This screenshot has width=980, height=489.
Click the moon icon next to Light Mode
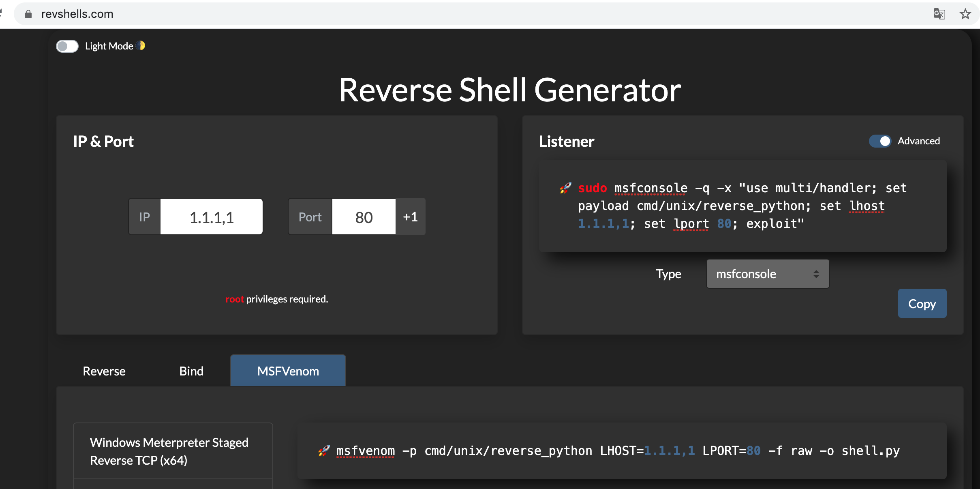(x=141, y=46)
